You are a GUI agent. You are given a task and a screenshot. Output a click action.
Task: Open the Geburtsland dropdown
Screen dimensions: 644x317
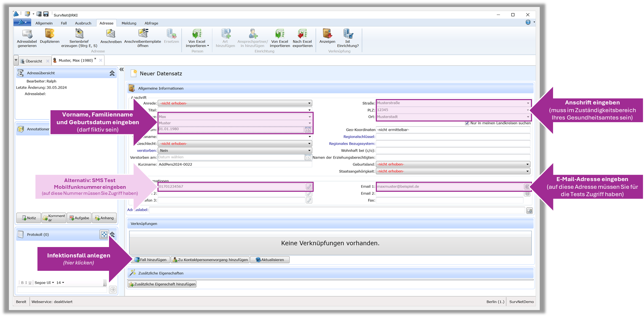[x=527, y=164]
